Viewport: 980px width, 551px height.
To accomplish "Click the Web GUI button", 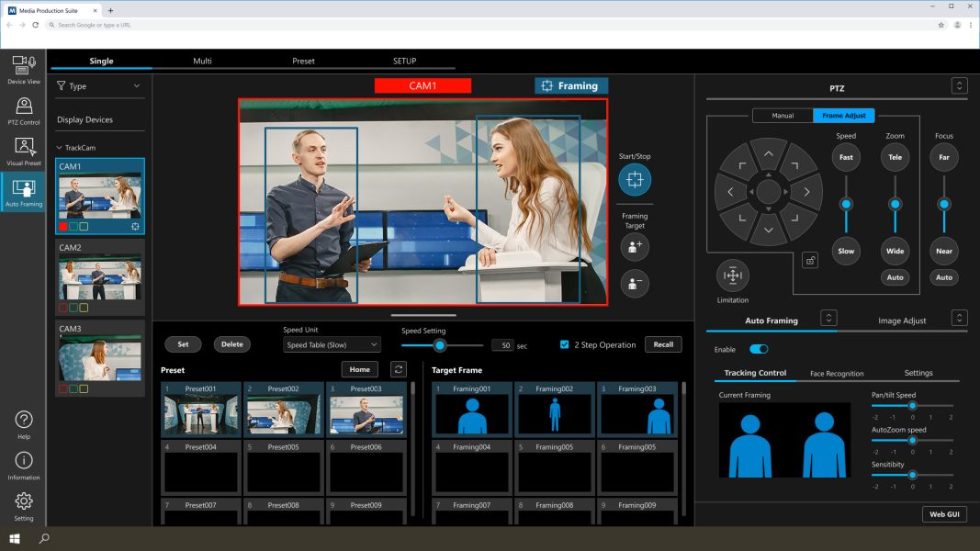I will (944, 513).
